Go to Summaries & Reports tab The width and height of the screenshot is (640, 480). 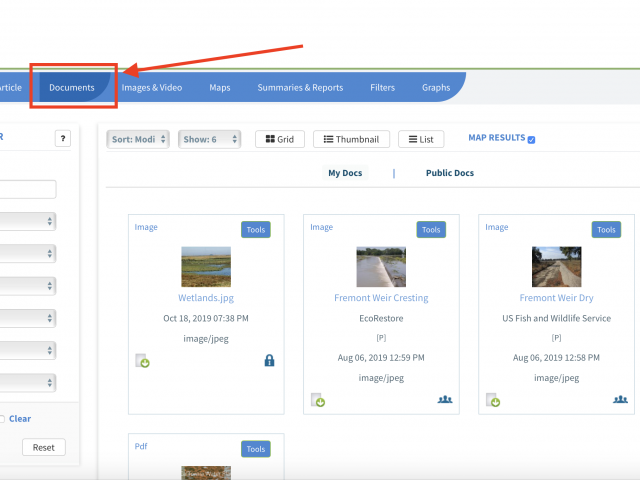(300, 87)
